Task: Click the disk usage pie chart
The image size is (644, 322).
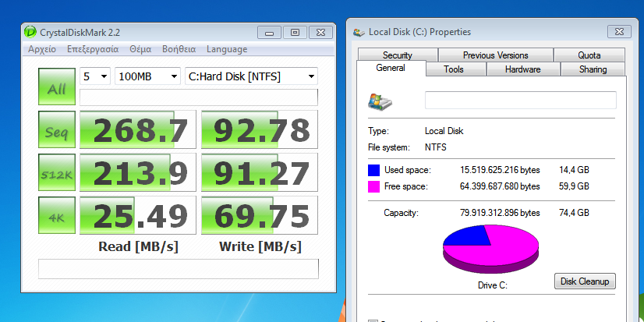Action: tap(490, 249)
